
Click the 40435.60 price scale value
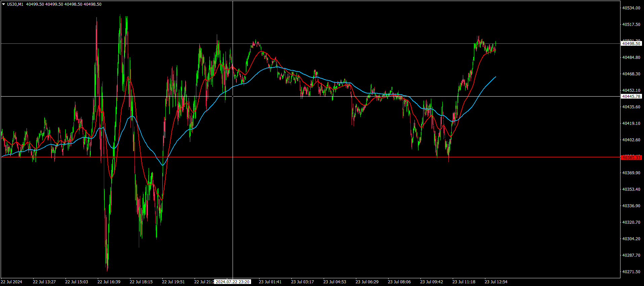click(631, 107)
